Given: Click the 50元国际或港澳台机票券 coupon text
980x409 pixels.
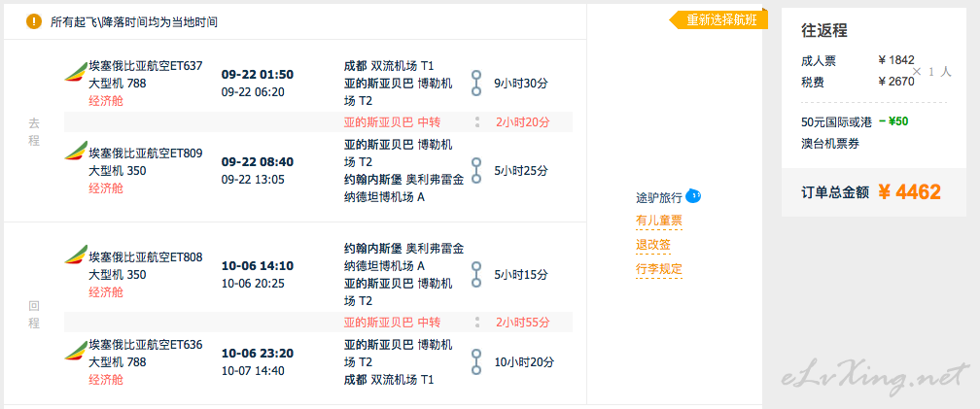Looking at the screenshot, I should [836, 133].
